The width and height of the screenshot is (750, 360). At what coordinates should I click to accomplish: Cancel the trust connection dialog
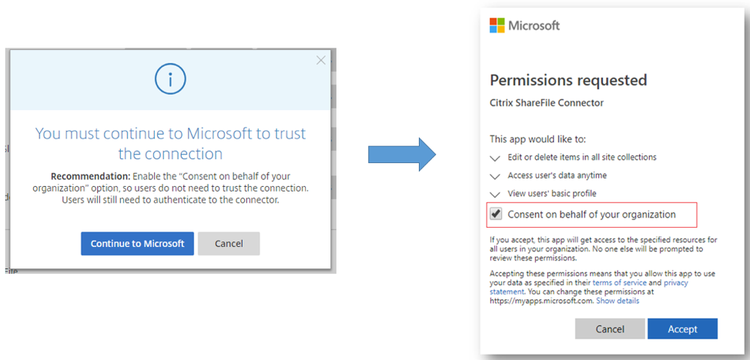(229, 243)
